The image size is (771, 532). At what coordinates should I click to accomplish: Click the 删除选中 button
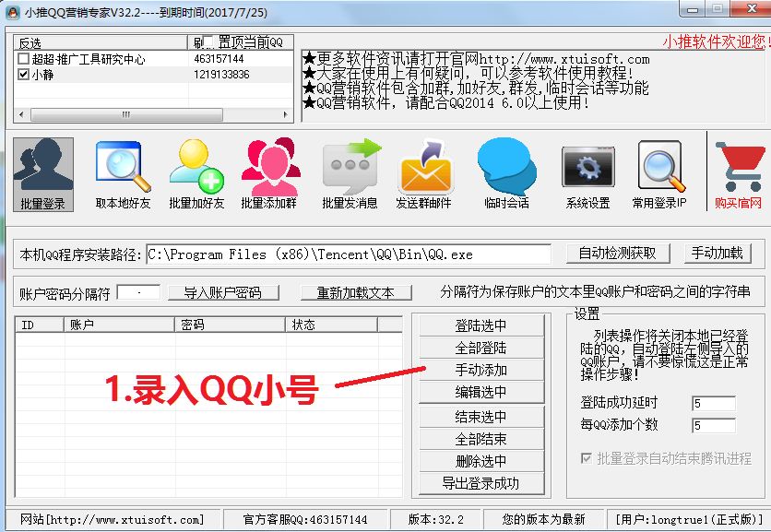481,461
